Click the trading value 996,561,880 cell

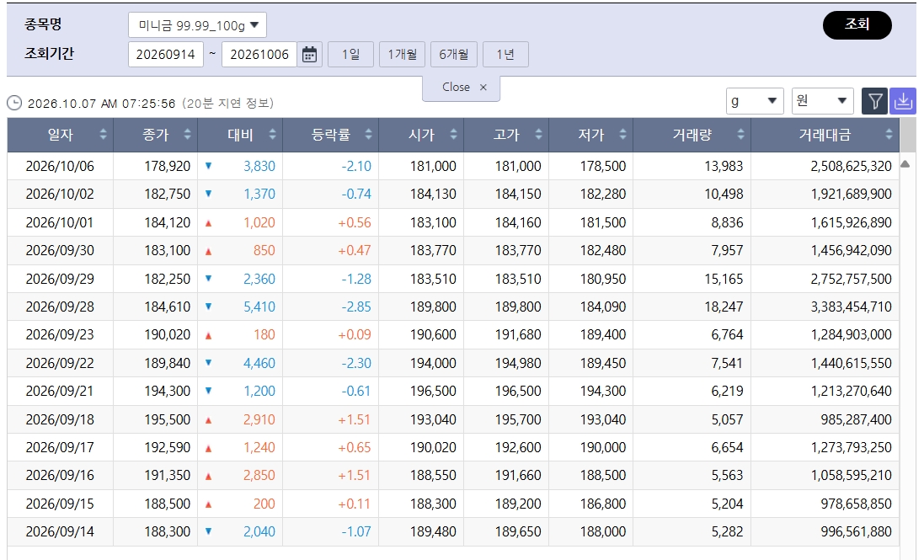click(825, 531)
